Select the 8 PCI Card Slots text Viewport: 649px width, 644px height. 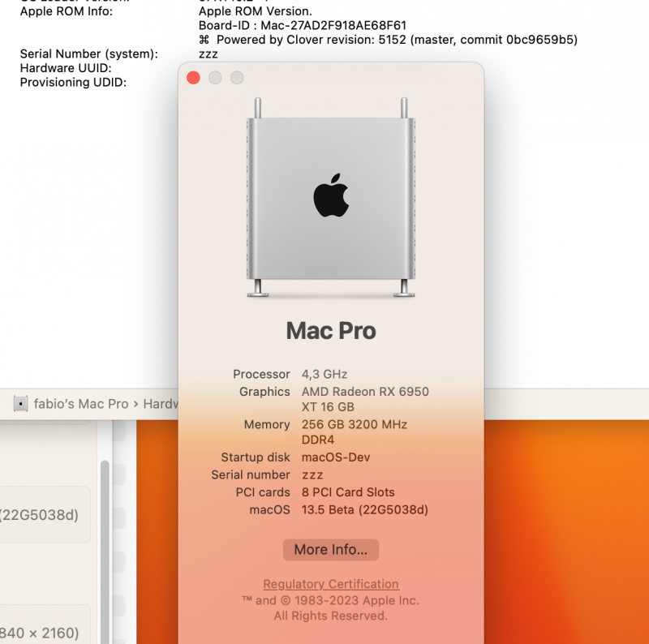pos(348,492)
